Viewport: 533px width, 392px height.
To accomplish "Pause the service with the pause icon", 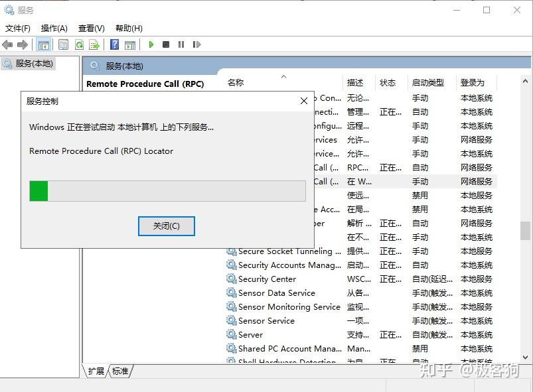I will pyautogui.click(x=181, y=44).
